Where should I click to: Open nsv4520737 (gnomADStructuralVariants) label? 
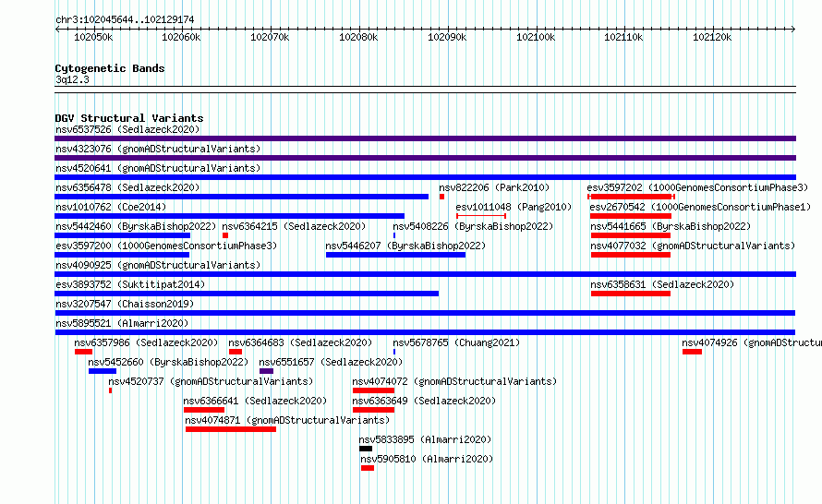click(x=211, y=381)
